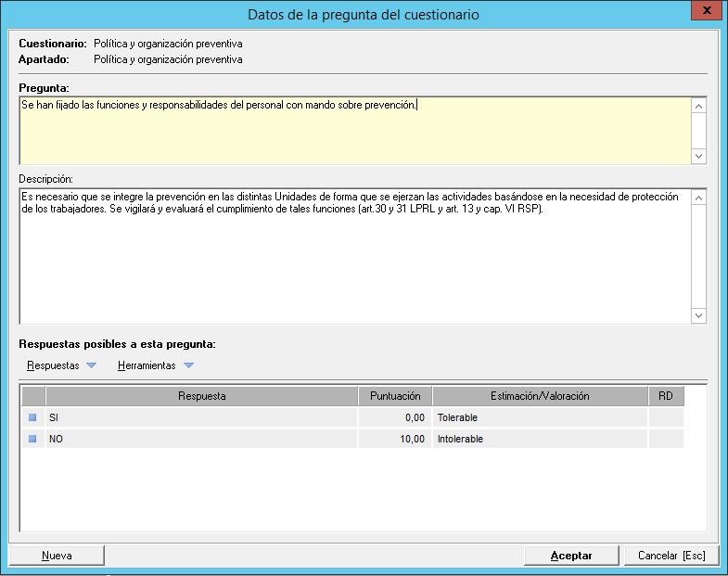
Task: Click the blue arrow next to Respuestas
Action: coord(91,365)
